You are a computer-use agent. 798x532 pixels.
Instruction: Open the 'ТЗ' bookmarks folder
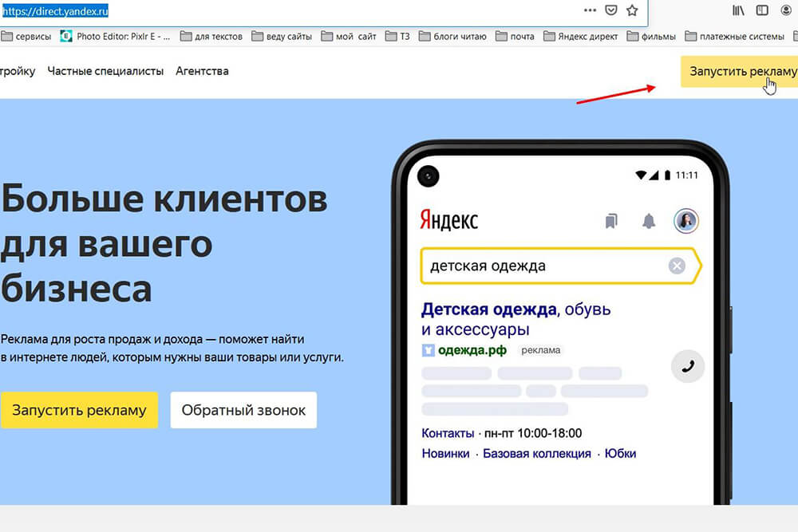point(397,36)
